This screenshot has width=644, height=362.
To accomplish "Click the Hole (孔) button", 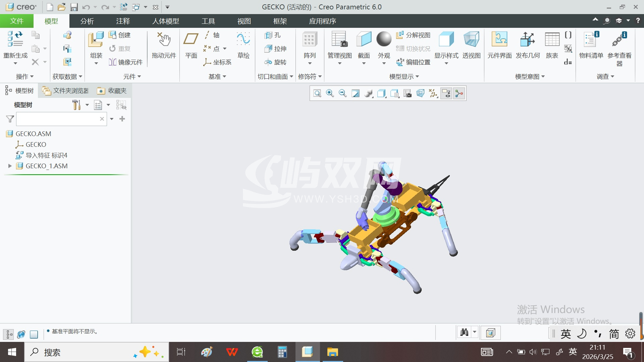I will point(272,35).
